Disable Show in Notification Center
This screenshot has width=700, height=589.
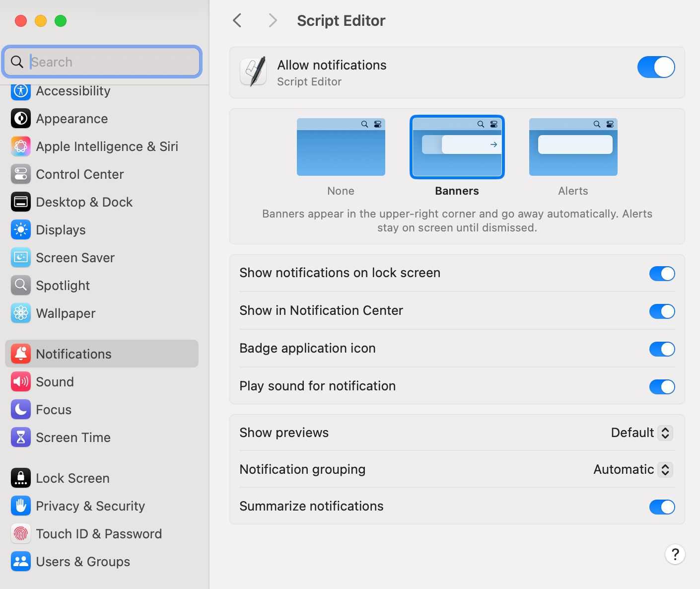coord(662,311)
